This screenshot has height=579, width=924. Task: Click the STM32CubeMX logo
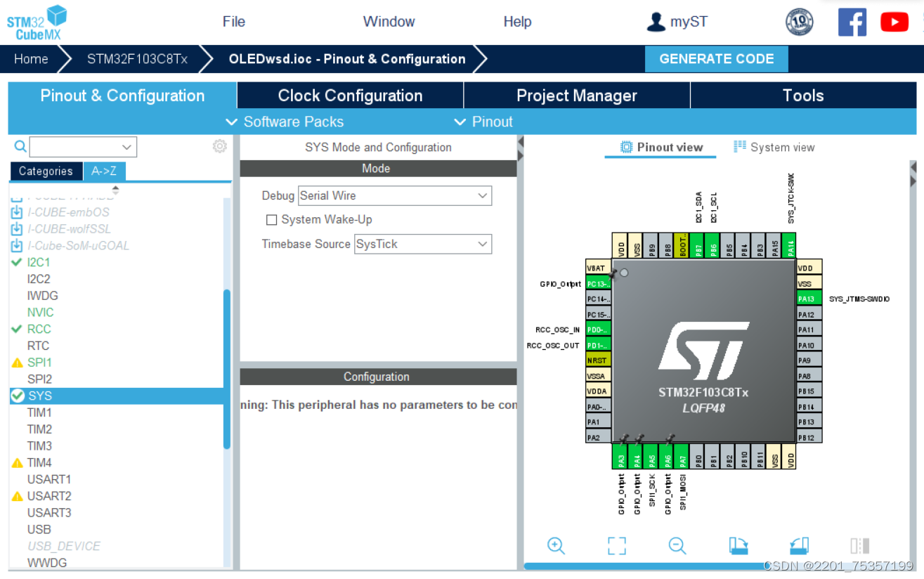click(37, 23)
